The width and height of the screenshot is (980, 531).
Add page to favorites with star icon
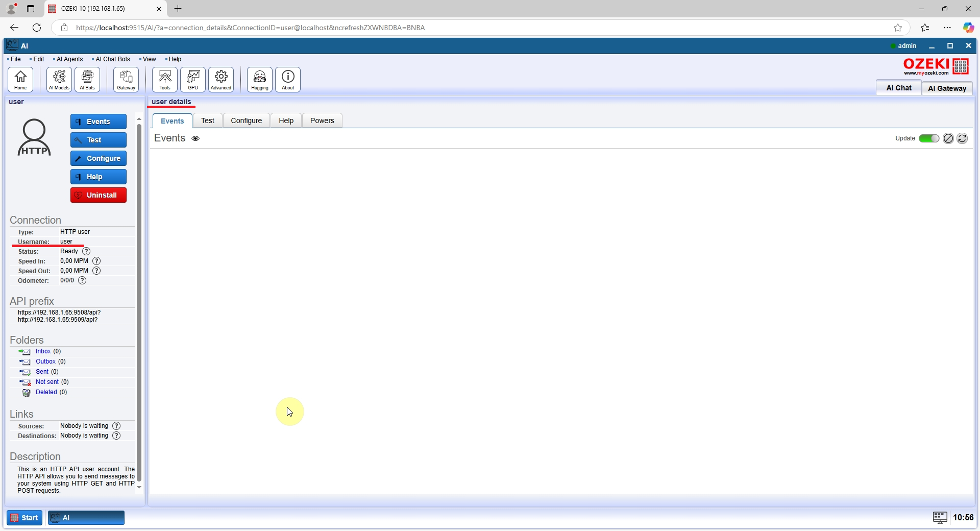[x=898, y=28]
